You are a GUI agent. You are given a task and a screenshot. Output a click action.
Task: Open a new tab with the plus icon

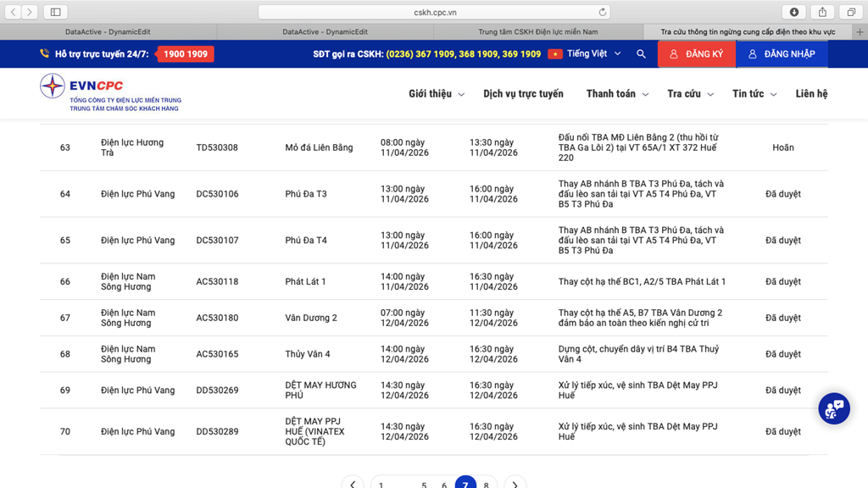(x=860, y=32)
